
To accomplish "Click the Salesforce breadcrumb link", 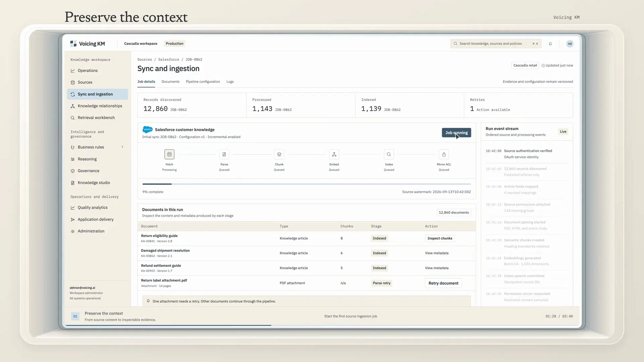I will coord(168,60).
